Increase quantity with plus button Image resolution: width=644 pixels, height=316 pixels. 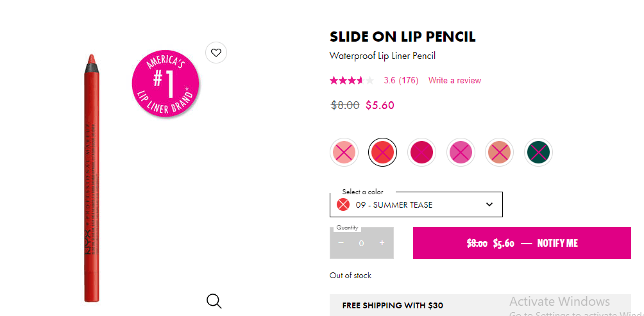tap(382, 243)
